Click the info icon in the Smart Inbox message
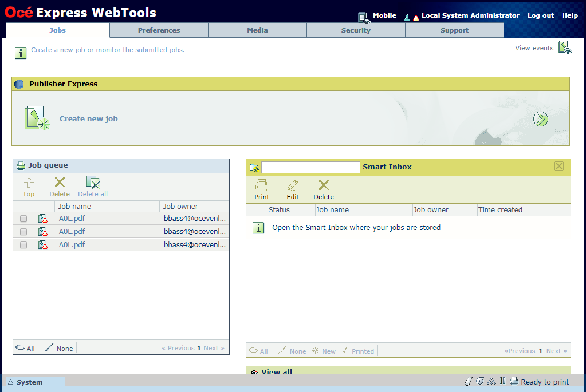Image resolution: width=586 pixels, height=392 pixels. point(258,228)
